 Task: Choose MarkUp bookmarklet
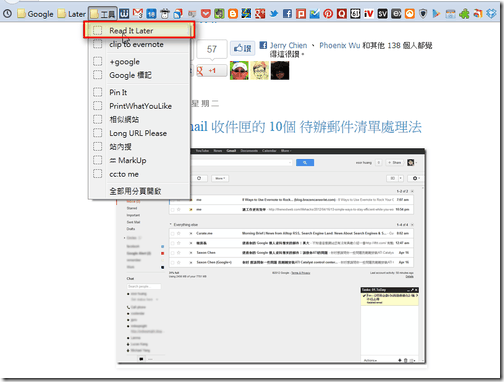click(139, 160)
